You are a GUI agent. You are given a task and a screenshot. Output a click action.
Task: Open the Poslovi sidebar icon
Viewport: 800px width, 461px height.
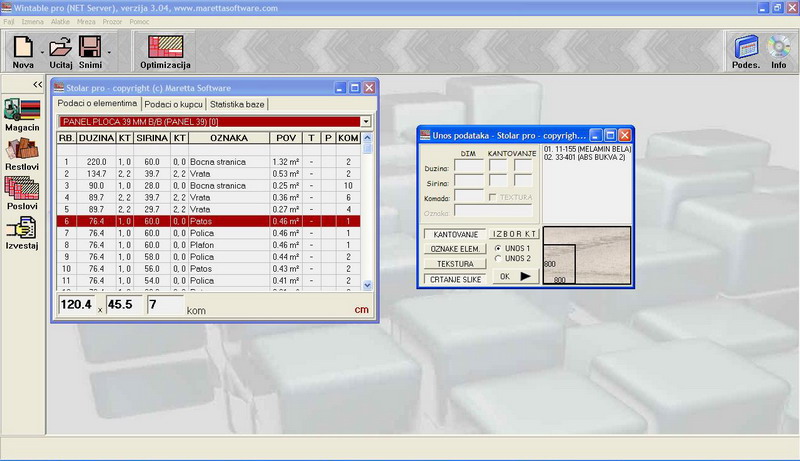(22, 191)
